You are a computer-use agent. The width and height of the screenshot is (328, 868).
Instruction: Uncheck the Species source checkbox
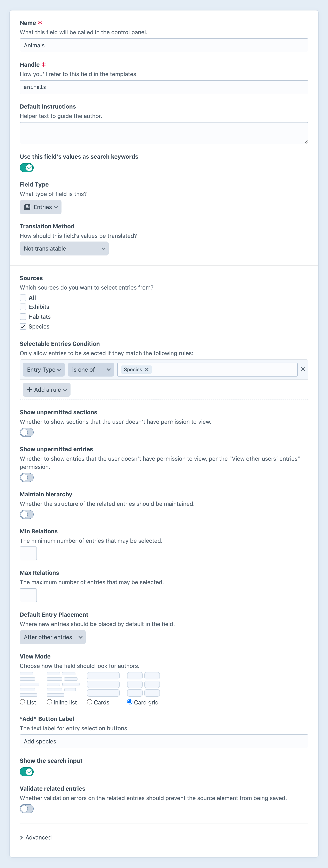[x=23, y=326]
